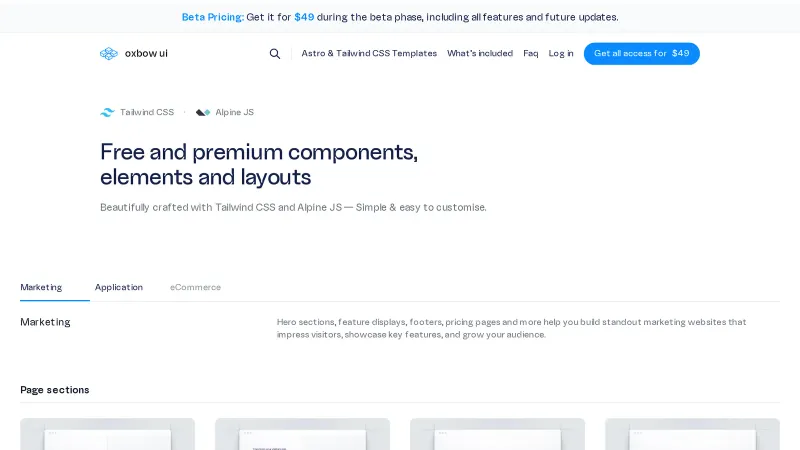Click the Tailwind CSS label
This screenshot has width=800, height=450.
tap(147, 113)
